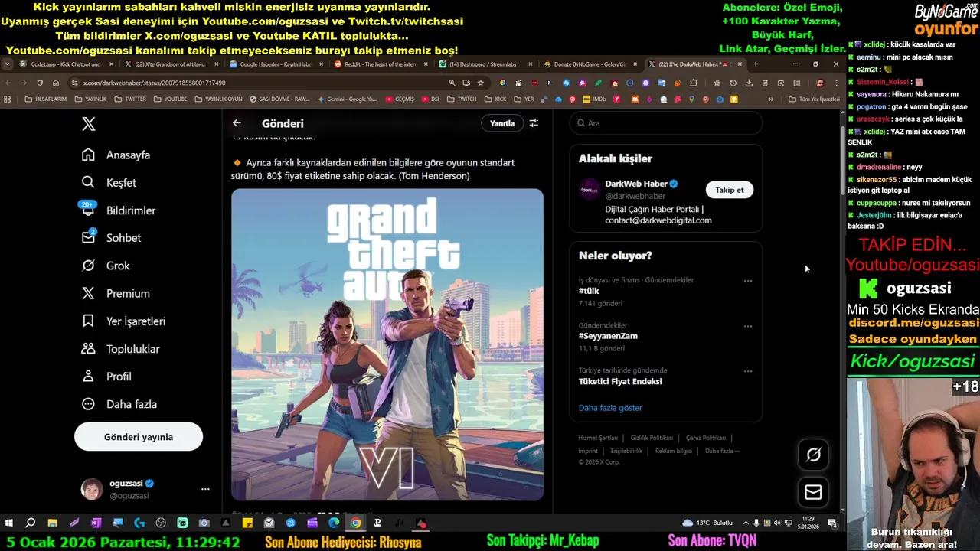Open reply sorting options icon beside Yanıtla
Viewport: 980px width, 551px height.
pyautogui.click(x=534, y=123)
